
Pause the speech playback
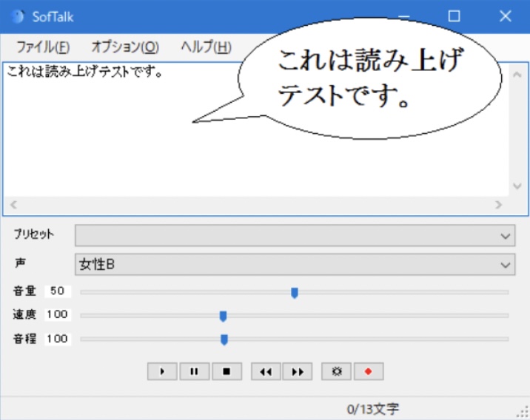point(195,371)
